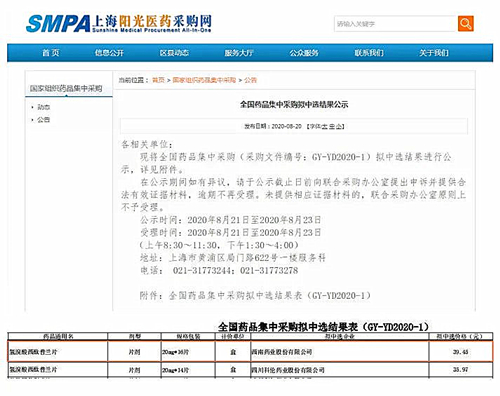Viewport: 500px width, 396px height.
Task: Click the 公告 breadcrumb link
Action: (250, 80)
